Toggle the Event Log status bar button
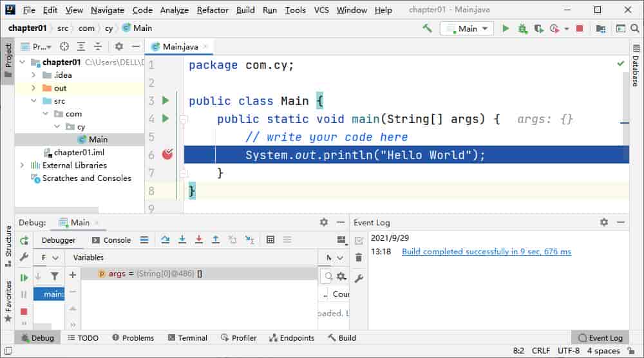644x358 pixels. coord(600,338)
